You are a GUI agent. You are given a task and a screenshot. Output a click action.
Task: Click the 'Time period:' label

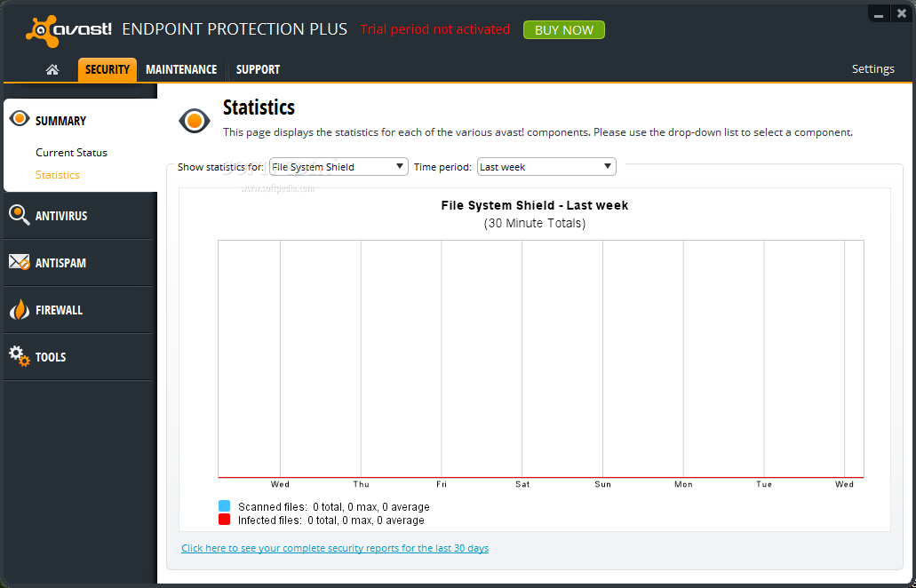442,167
